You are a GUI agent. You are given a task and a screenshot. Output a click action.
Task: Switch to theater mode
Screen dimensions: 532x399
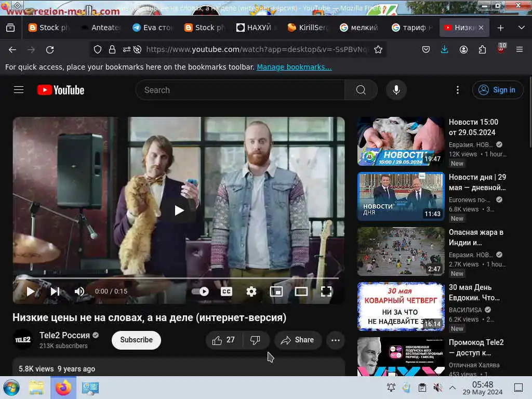(301, 291)
